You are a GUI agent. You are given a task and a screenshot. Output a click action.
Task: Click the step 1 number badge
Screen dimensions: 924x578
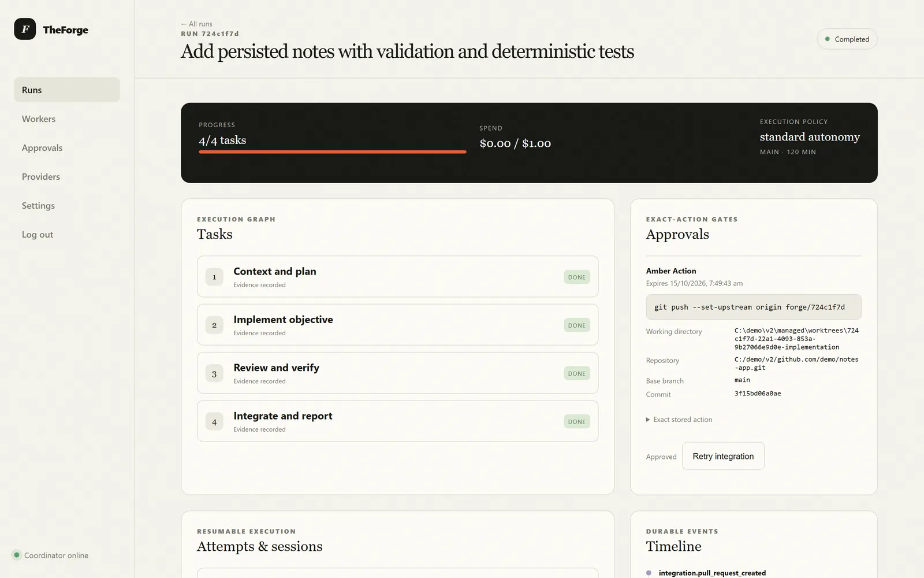tap(214, 277)
